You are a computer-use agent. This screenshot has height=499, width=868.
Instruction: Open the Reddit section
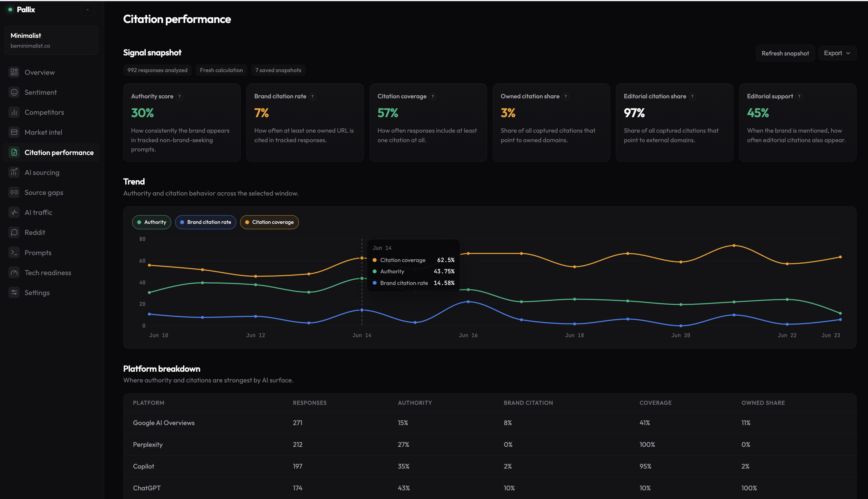(51, 233)
